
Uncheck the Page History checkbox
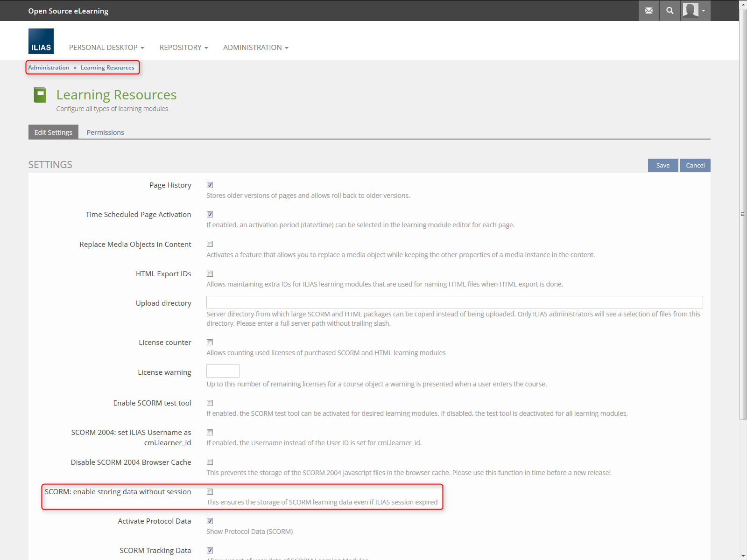click(210, 185)
